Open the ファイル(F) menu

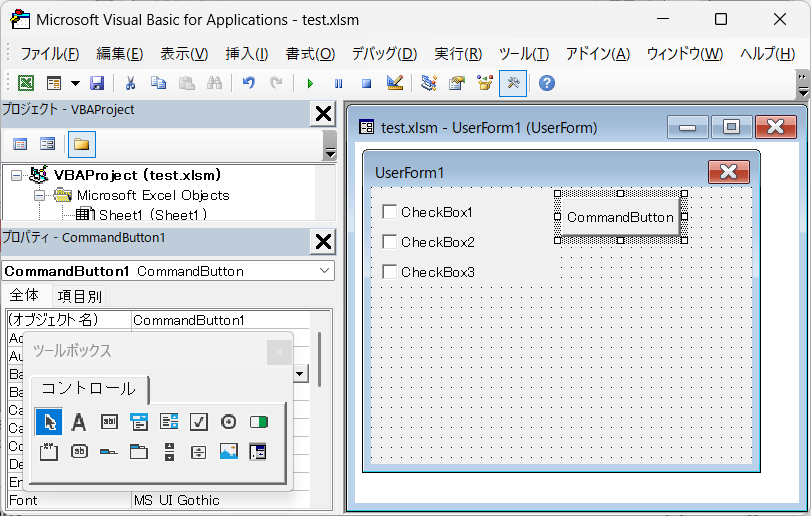pyautogui.click(x=50, y=53)
